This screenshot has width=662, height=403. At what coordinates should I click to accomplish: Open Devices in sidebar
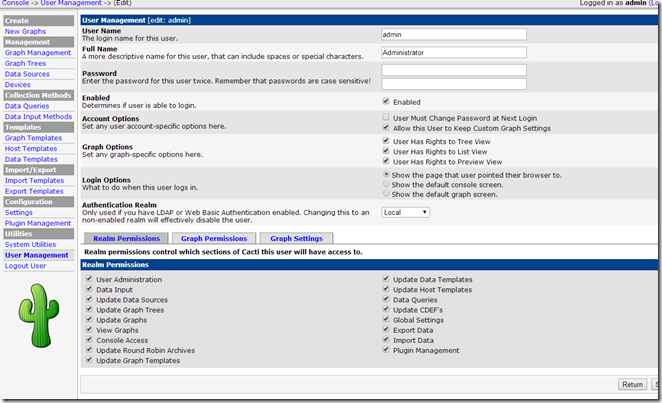point(18,84)
